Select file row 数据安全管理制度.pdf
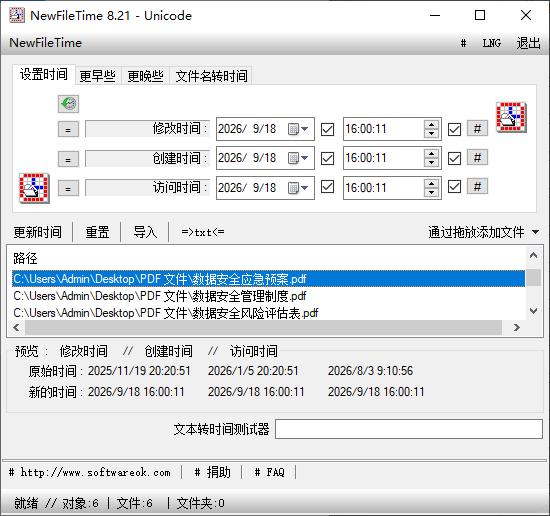This screenshot has width=550, height=516. pos(268,296)
